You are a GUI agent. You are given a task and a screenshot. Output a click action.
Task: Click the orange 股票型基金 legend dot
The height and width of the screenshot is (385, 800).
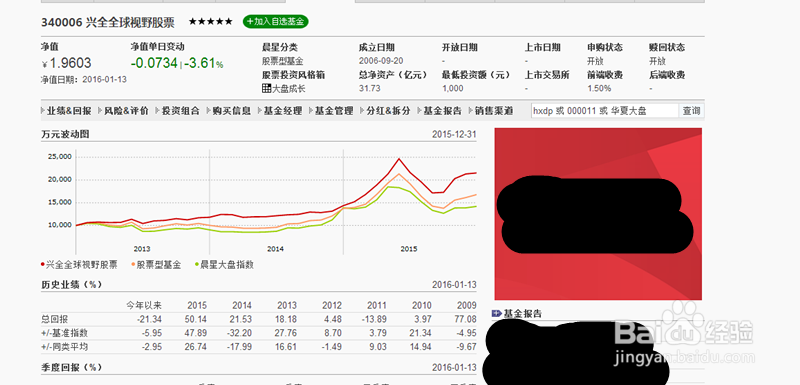click(x=133, y=265)
